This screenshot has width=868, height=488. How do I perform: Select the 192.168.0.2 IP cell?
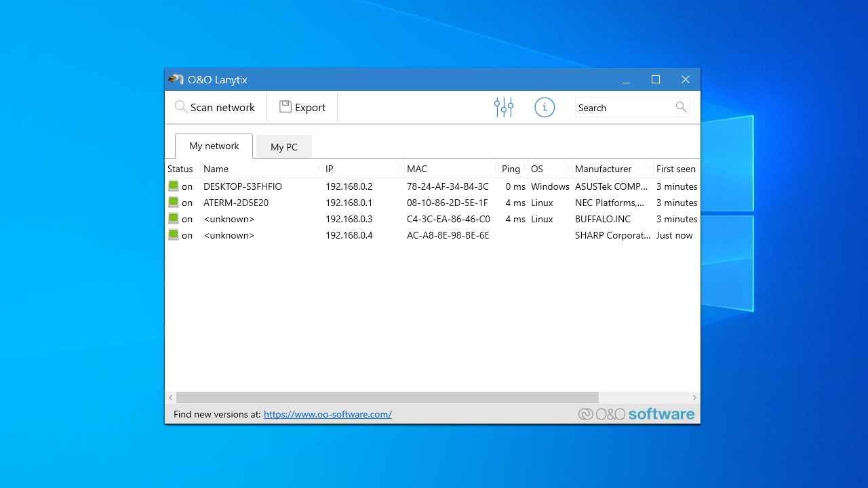click(x=349, y=186)
